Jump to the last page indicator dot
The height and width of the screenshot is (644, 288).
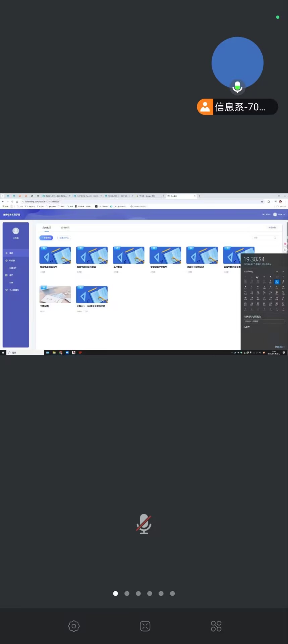[172, 593]
